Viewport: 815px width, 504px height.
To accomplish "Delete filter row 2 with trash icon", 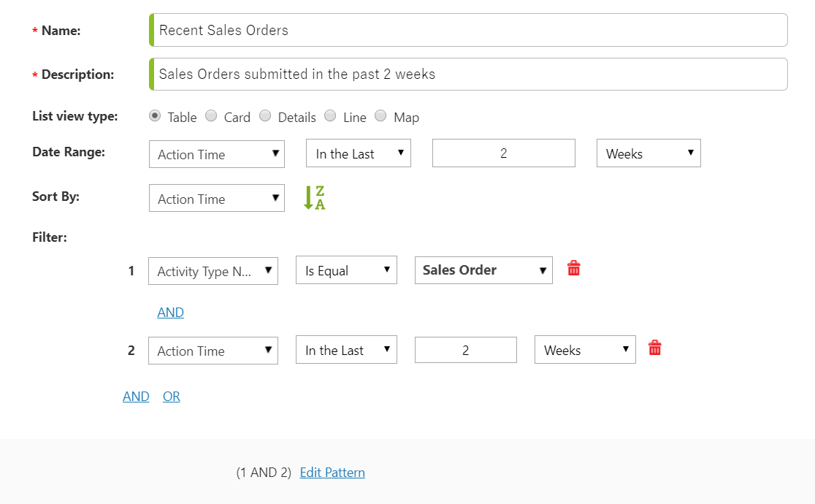I will [x=654, y=348].
